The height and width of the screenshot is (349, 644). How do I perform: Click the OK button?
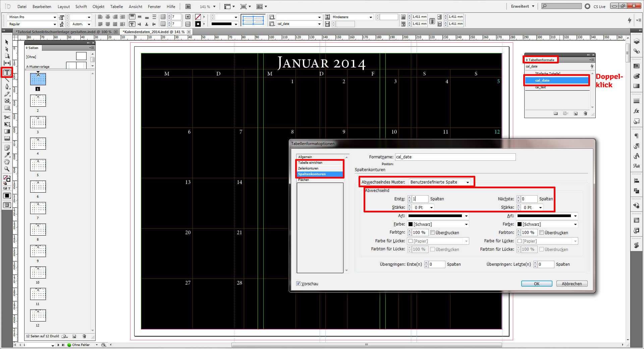click(536, 284)
